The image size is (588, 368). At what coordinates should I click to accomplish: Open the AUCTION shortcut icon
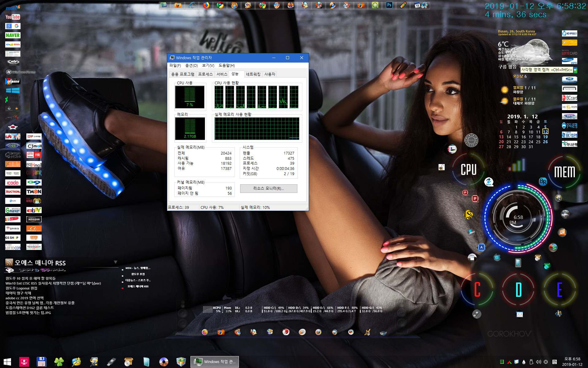pyautogui.click(x=13, y=192)
